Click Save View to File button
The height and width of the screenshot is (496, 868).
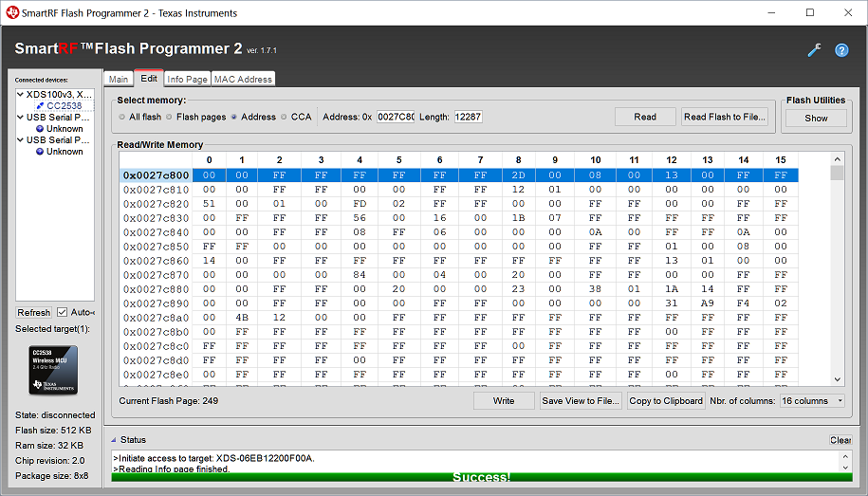[x=581, y=401]
